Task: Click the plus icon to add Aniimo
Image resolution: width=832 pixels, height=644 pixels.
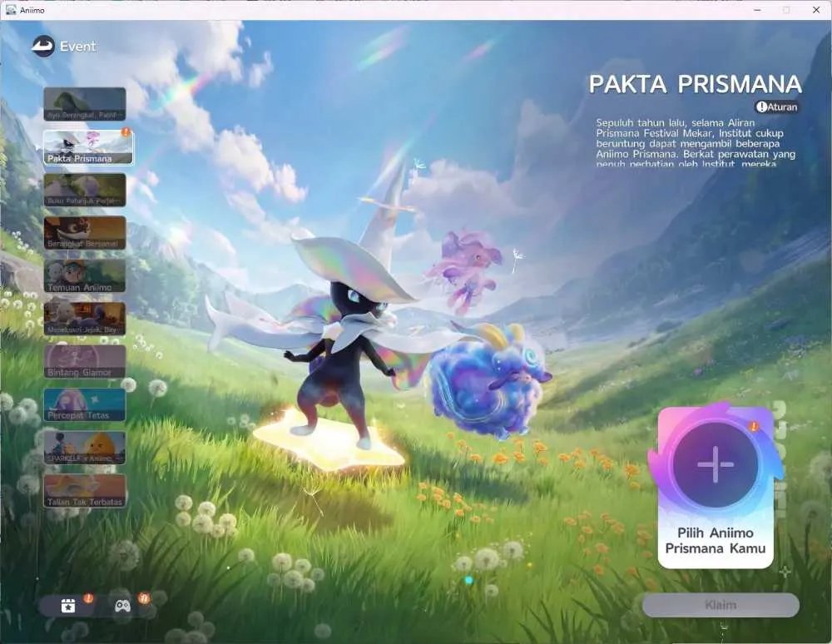Action: (716, 464)
